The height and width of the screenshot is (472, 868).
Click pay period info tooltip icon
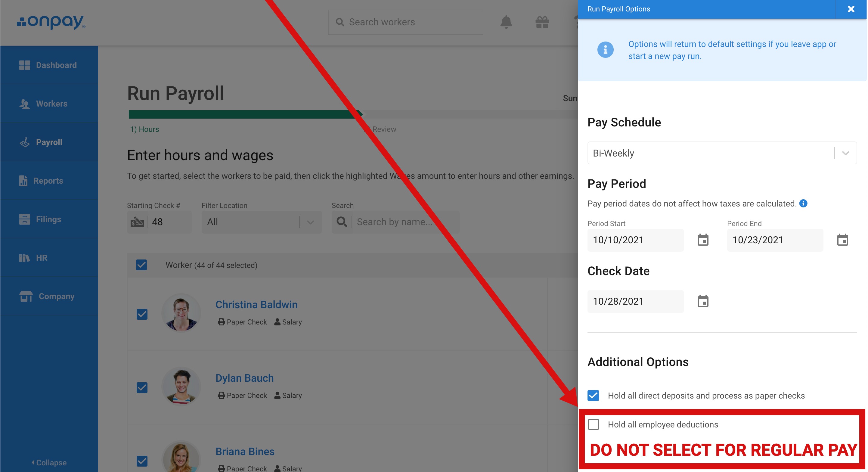803,203
